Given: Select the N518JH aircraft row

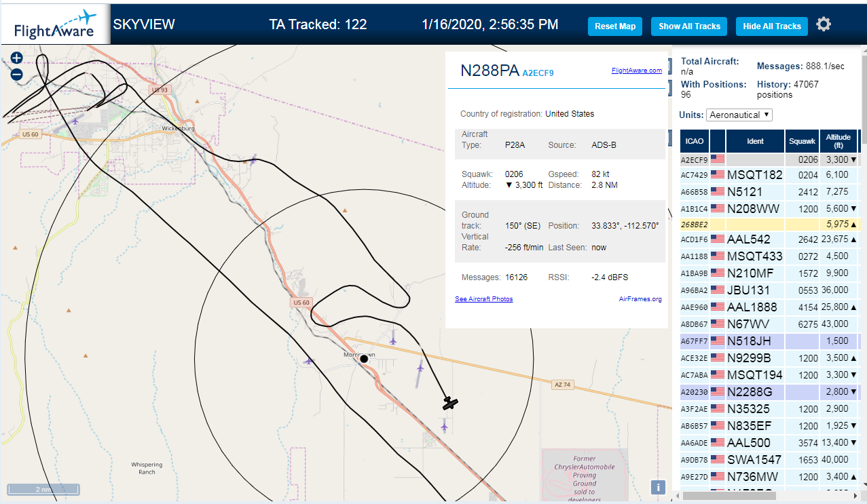Looking at the screenshot, I should pos(769,341).
